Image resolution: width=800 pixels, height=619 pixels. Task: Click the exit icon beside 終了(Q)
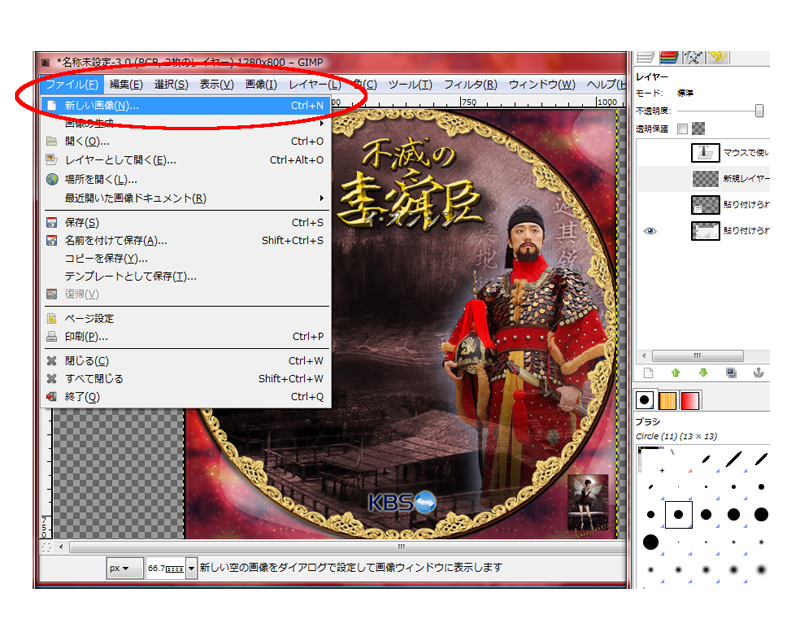tap(52, 397)
